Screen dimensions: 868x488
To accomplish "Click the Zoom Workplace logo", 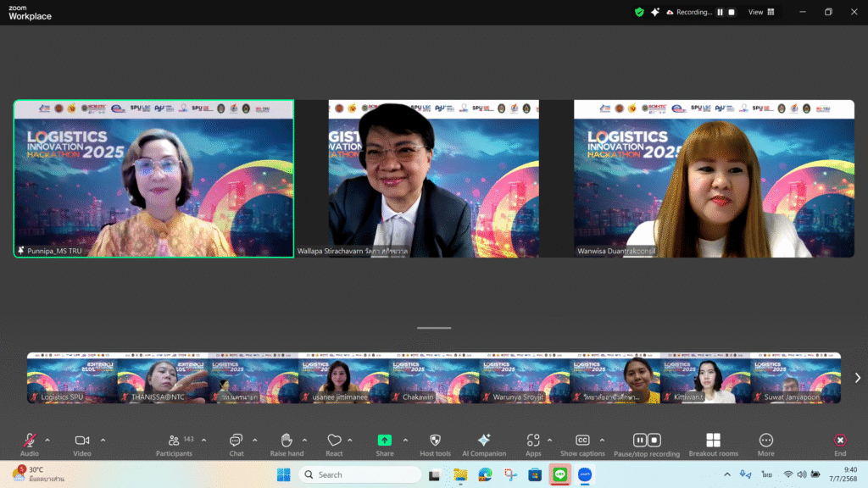I will (30, 12).
